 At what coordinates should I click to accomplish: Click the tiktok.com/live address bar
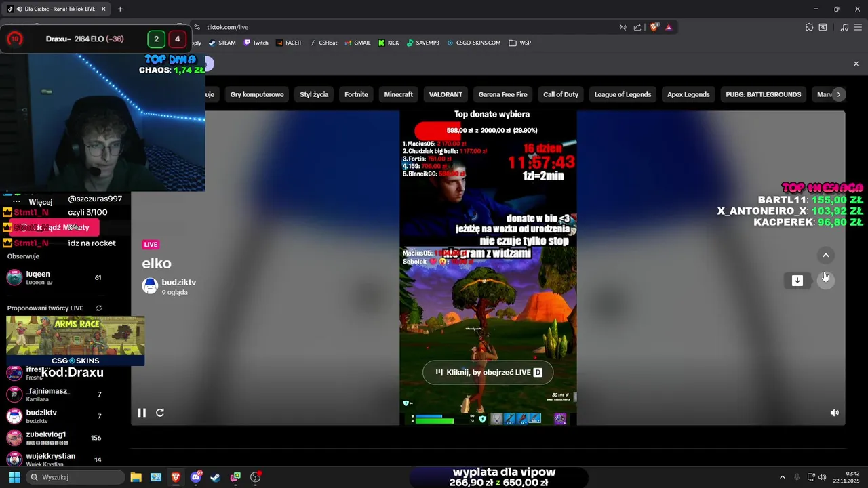coord(407,27)
